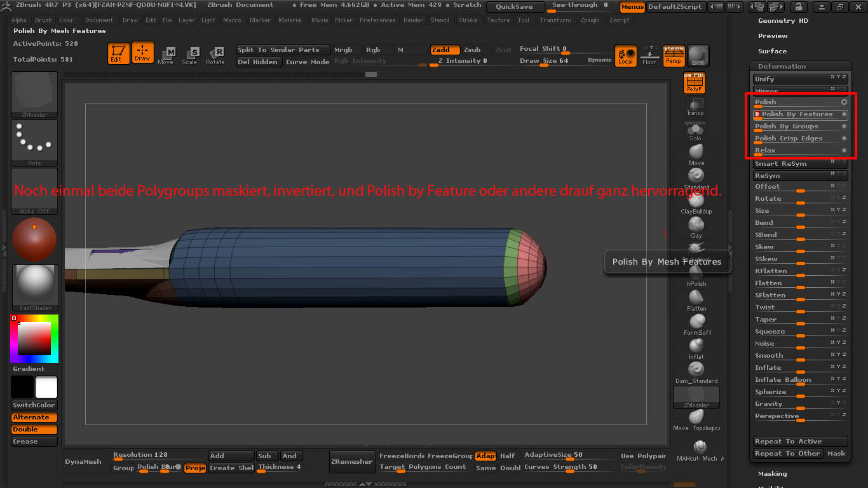Collapse the Deformation section
868x488 pixels.
pyautogui.click(x=782, y=66)
